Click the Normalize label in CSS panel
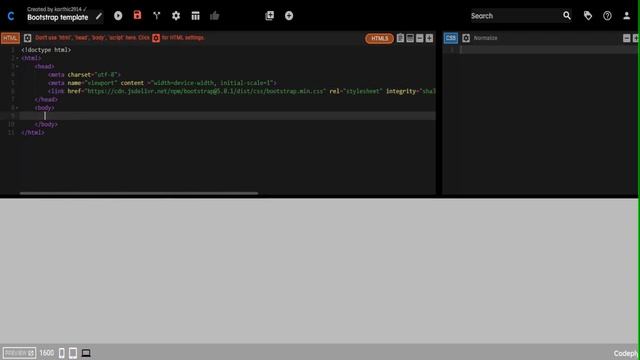The height and width of the screenshot is (360, 640). 485,38
